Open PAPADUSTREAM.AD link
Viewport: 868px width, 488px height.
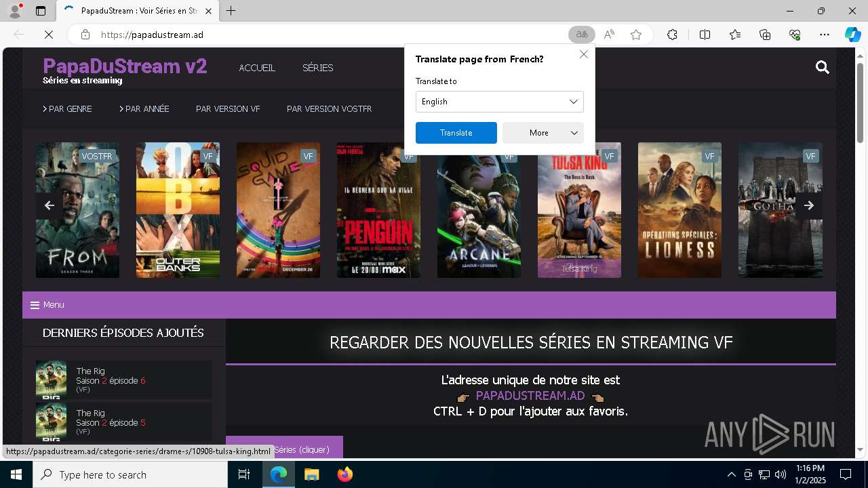(530, 396)
